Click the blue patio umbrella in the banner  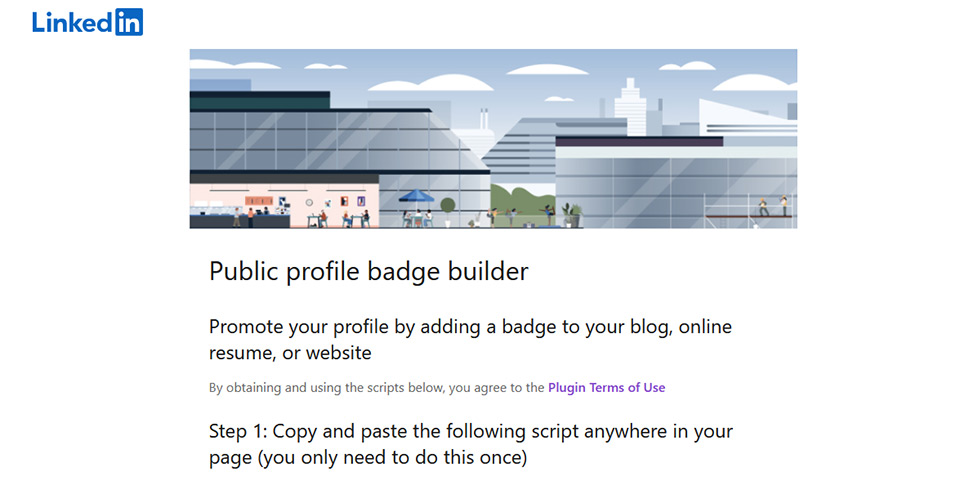tap(417, 196)
